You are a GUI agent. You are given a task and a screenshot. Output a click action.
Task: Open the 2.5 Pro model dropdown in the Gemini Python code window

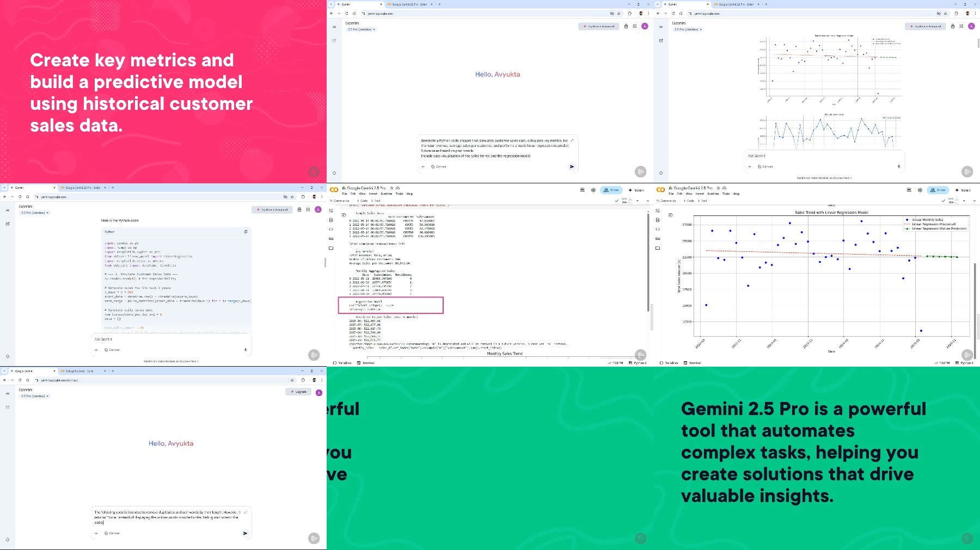pyautogui.click(x=35, y=213)
